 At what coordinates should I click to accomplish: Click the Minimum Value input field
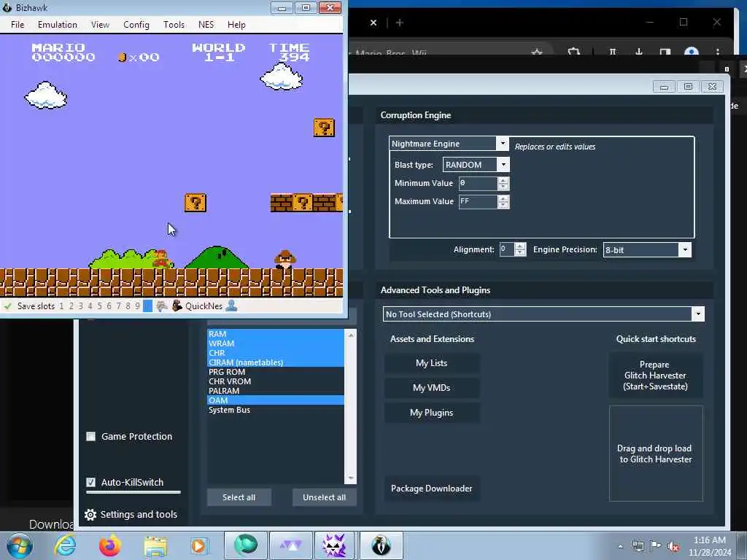478,183
